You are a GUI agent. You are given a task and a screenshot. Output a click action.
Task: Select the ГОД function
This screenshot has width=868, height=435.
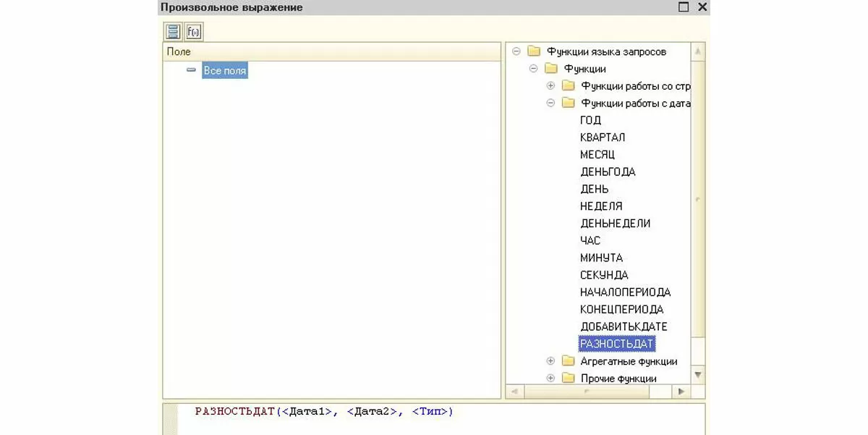590,120
